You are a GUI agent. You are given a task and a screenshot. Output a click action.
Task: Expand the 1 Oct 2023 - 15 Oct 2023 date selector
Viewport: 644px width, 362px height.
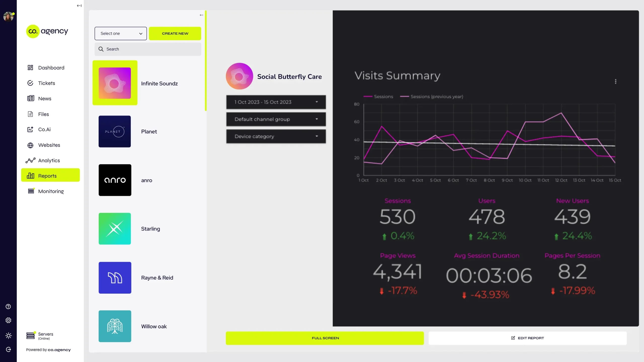point(276,102)
